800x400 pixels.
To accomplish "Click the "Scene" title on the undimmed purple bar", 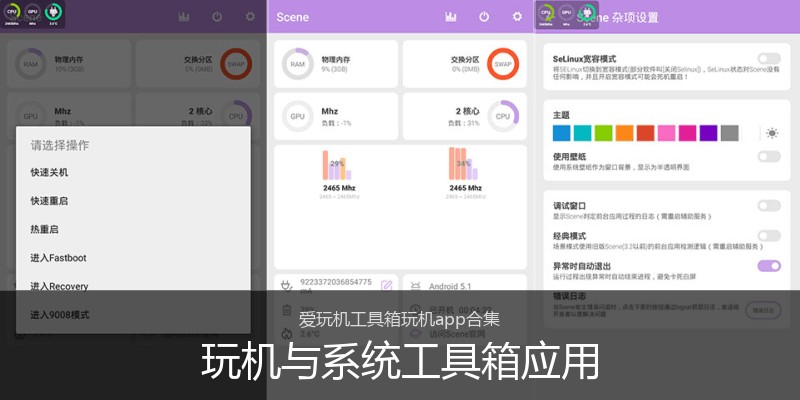I will coord(292,17).
